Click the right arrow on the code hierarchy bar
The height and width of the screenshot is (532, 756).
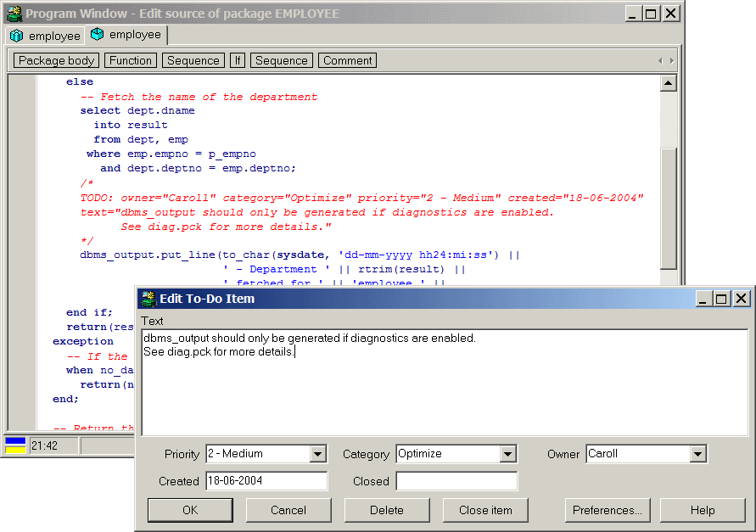click(x=672, y=61)
